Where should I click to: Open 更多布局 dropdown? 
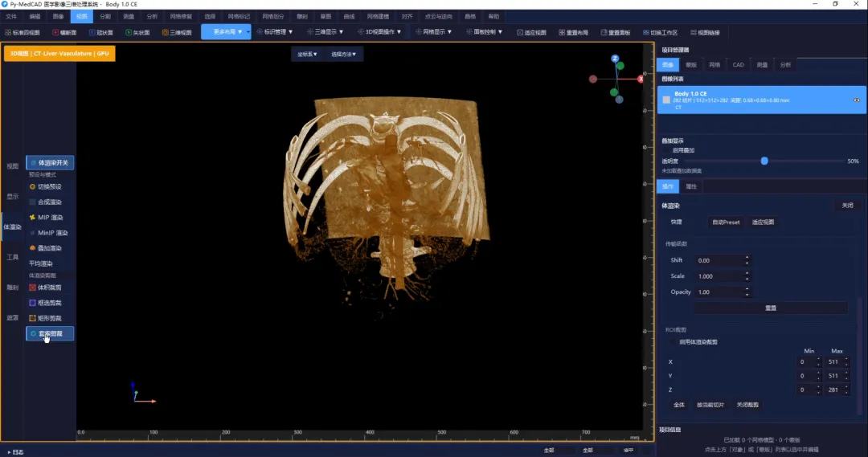click(226, 32)
